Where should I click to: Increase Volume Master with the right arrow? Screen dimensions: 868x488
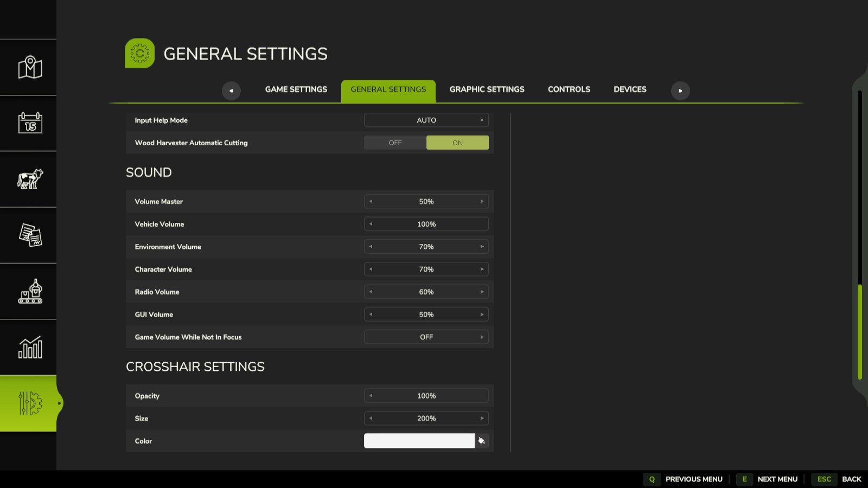[481, 201]
